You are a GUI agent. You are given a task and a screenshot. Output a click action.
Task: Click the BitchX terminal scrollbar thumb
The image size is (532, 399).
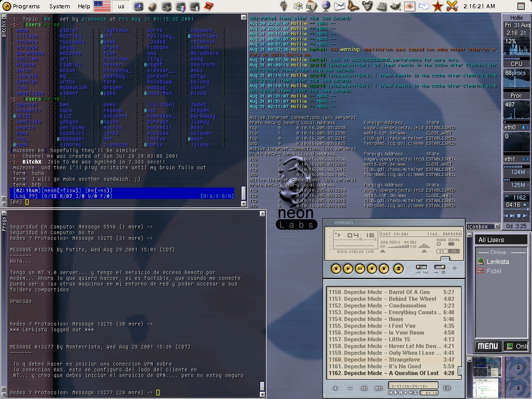243,193
